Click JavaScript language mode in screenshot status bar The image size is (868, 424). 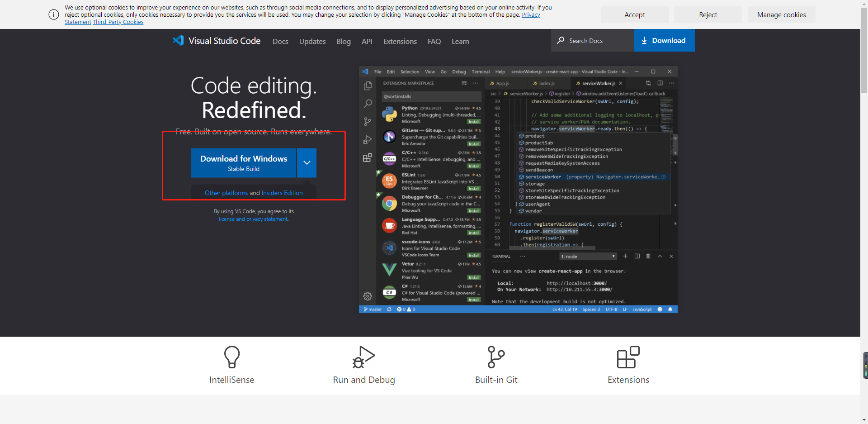[642, 310]
